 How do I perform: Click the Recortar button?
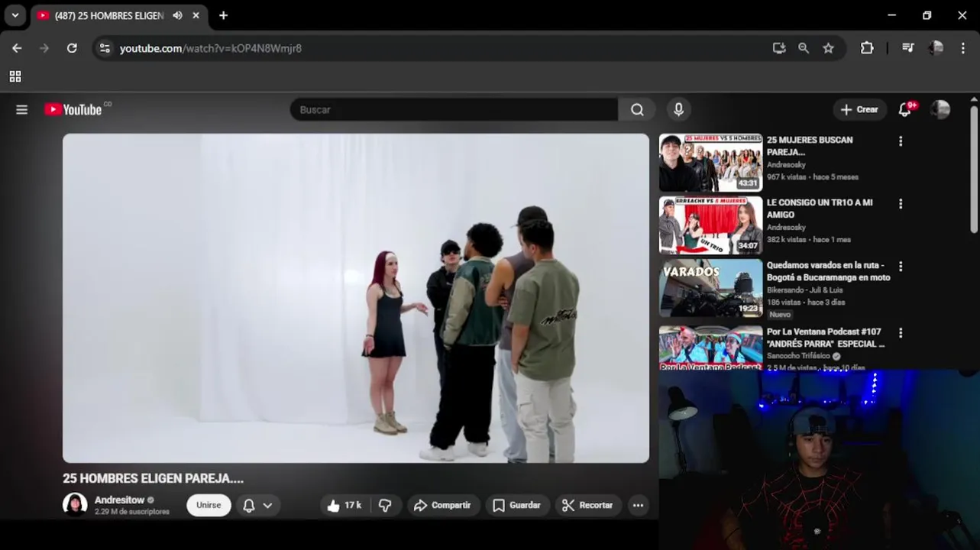pyautogui.click(x=588, y=505)
